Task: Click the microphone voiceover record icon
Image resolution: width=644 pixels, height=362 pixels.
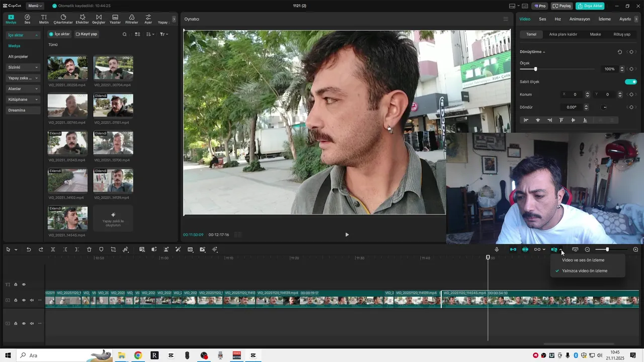Action: point(497,249)
